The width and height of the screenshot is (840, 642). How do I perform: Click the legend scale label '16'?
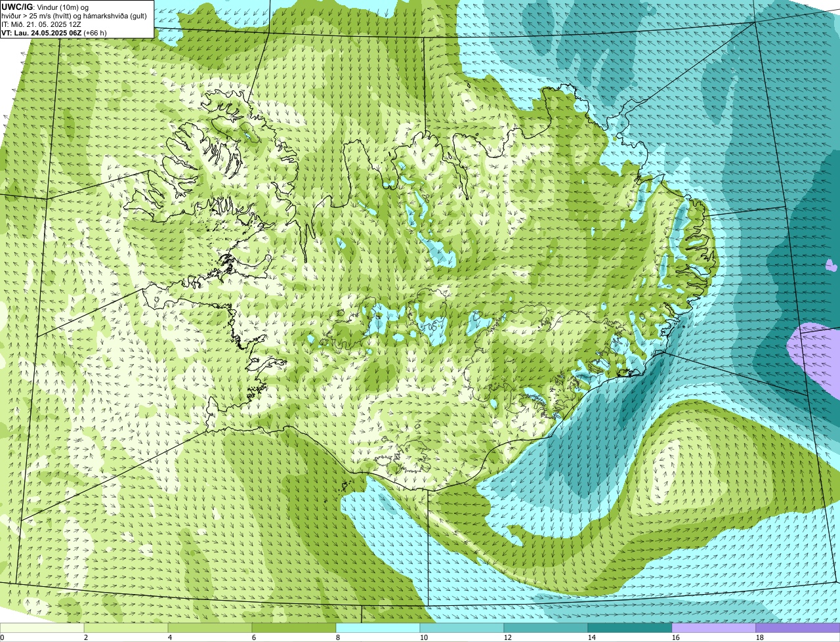pos(675,637)
